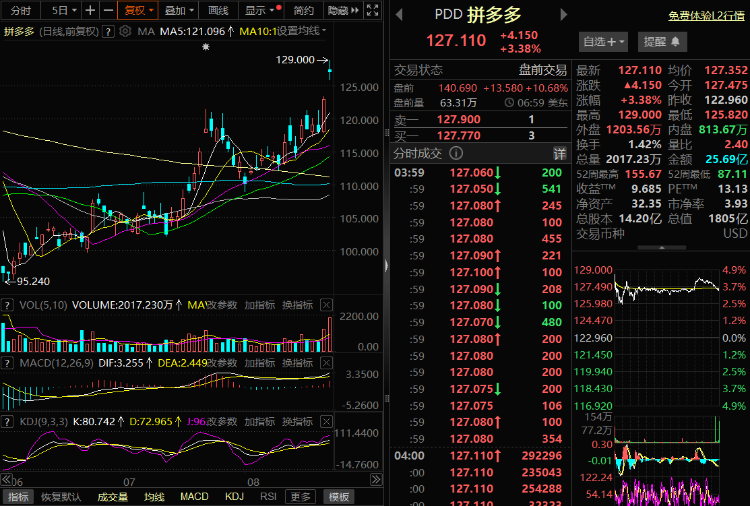The width and height of the screenshot is (750, 506).
Task: Open MA settings gear icon
Action: [x=125, y=32]
